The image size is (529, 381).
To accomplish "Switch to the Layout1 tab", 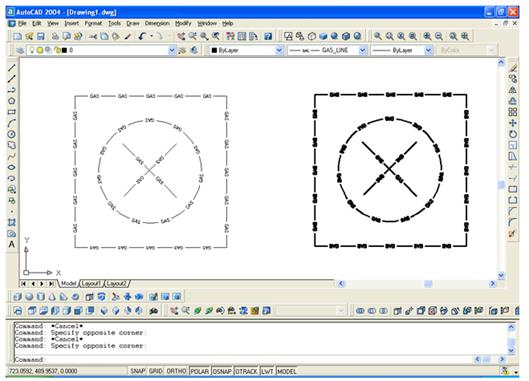I will click(91, 283).
